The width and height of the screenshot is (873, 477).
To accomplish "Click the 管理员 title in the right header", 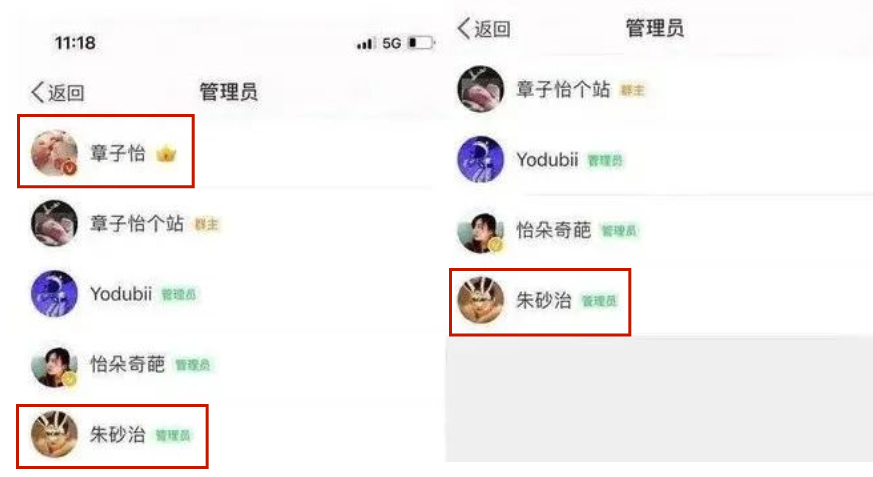I will click(x=655, y=28).
